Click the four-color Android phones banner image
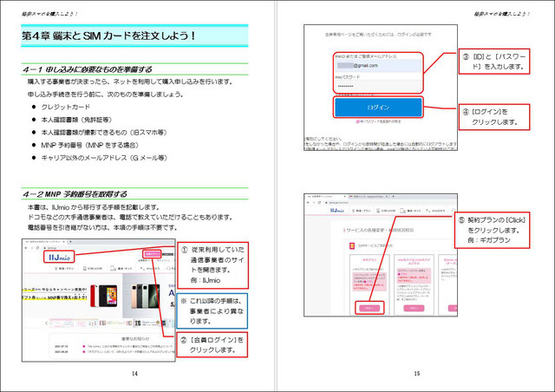This screenshot has height=392, width=555. (145, 296)
